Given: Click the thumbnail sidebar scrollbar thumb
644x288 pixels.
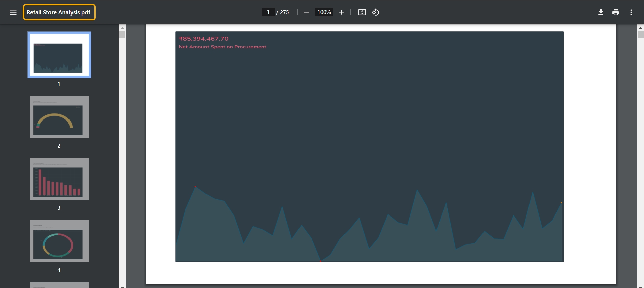Looking at the screenshot, I should (x=122, y=34).
